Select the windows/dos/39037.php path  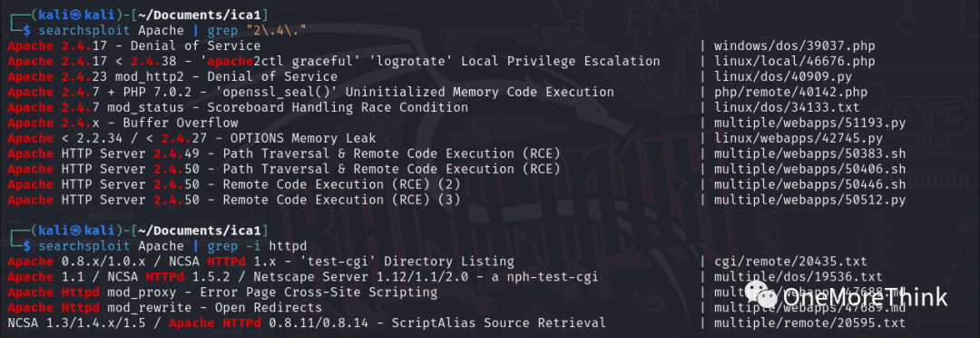click(x=794, y=46)
